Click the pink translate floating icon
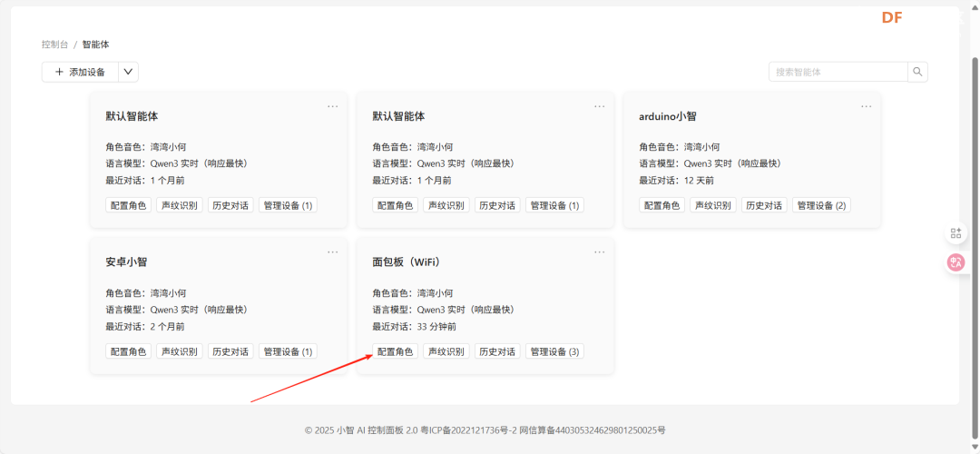980x454 pixels. click(955, 262)
